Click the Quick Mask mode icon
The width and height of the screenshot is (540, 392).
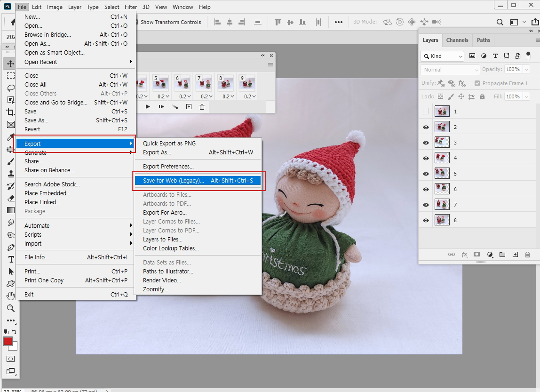coord(11,359)
